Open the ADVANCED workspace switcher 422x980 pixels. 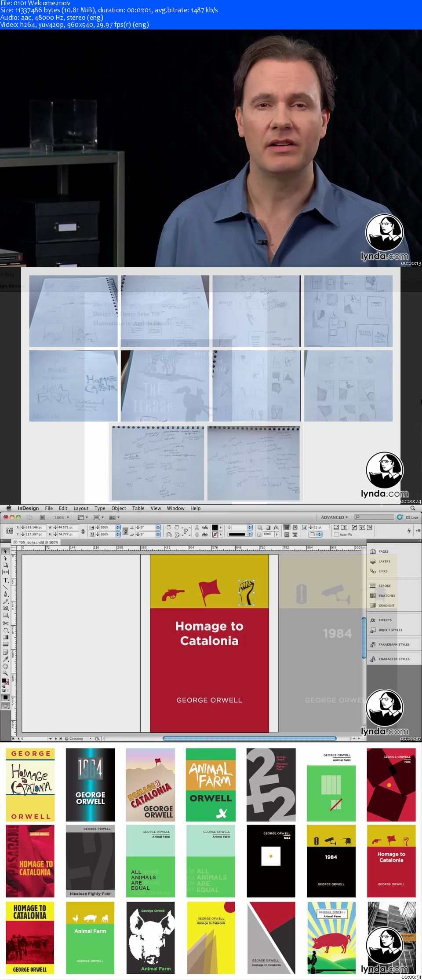click(334, 518)
